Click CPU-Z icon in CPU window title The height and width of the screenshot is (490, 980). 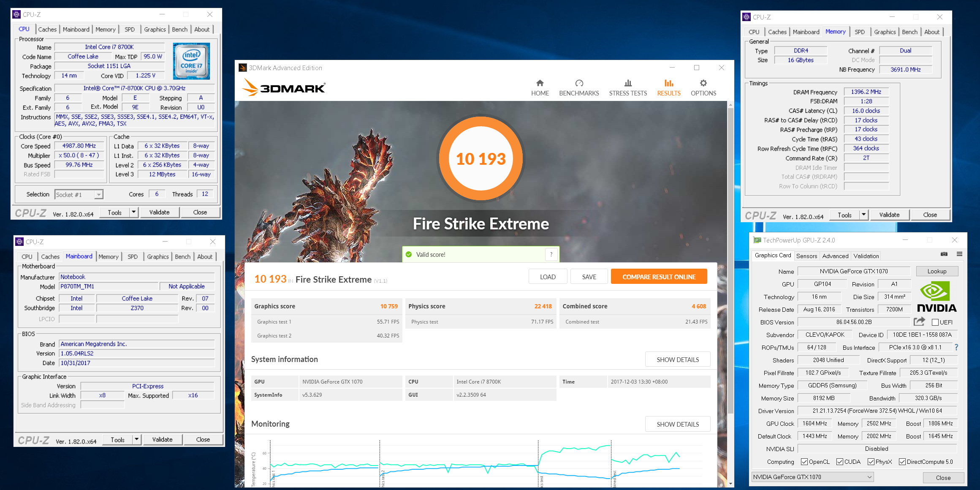(16, 14)
